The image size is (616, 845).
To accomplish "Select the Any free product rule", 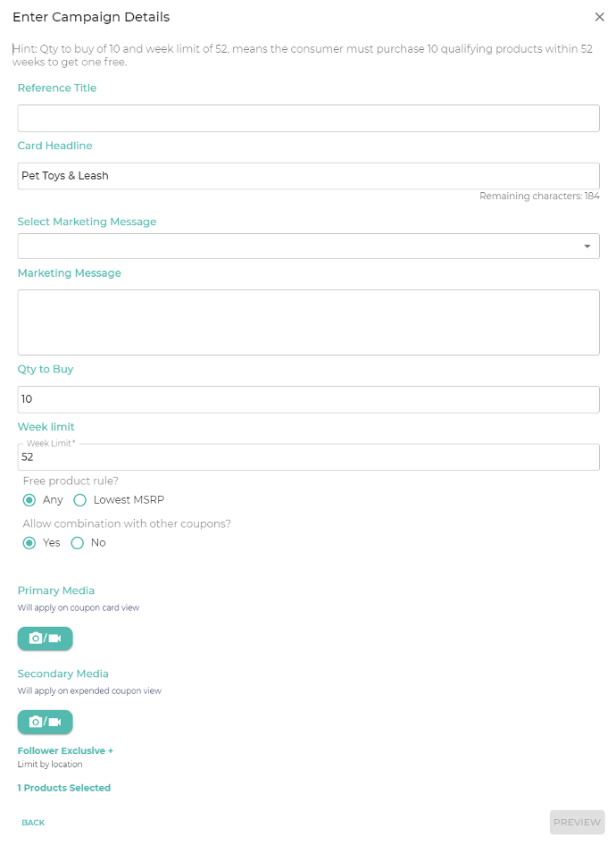I will pyautogui.click(x=29, y=500).
